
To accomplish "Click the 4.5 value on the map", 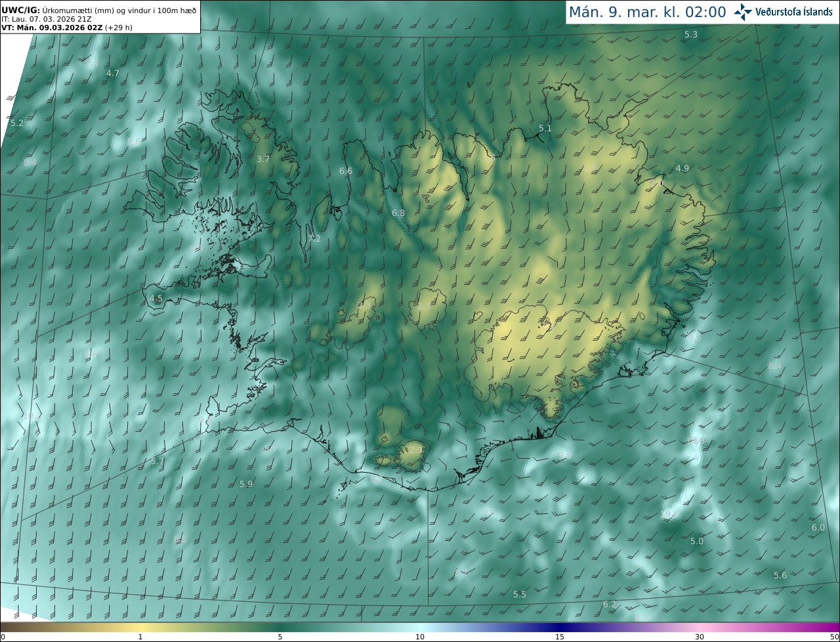I will point(156,298).
